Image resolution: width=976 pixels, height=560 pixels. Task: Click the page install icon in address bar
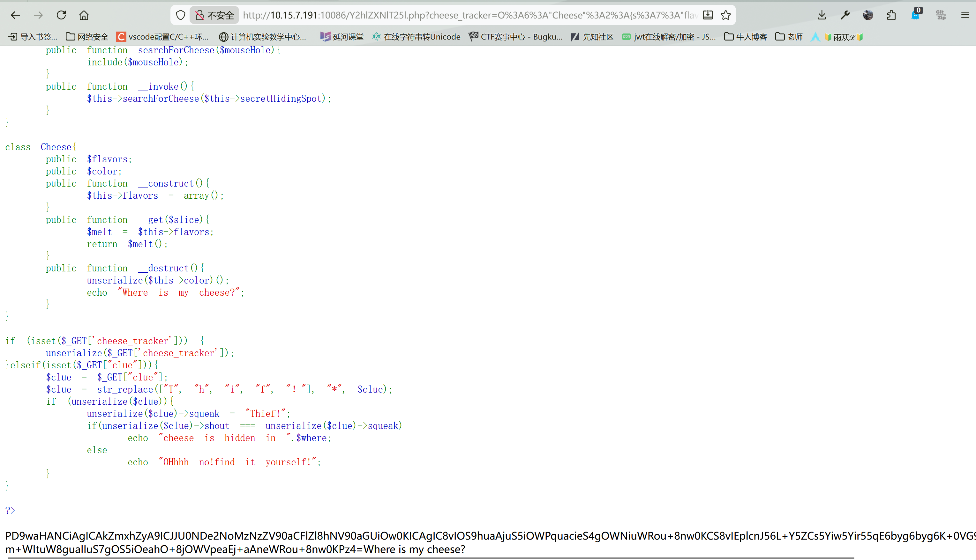(708, 15)
